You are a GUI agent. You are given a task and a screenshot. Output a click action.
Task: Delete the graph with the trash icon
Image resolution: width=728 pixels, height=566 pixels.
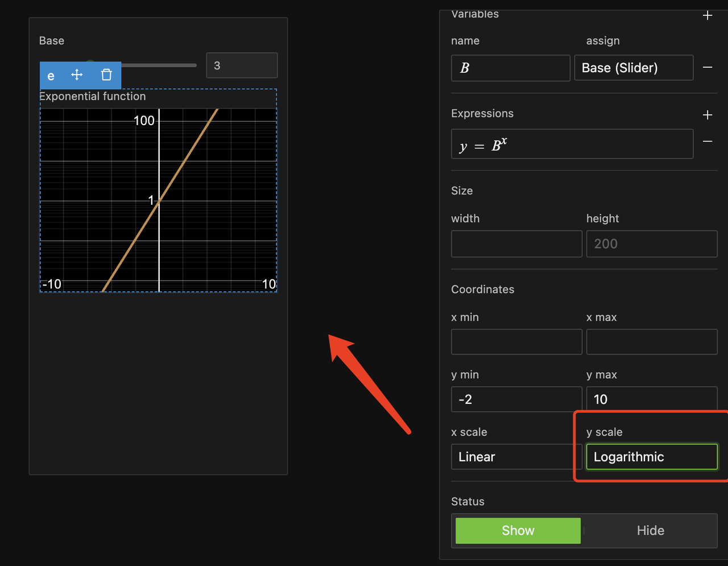(106, 75)
